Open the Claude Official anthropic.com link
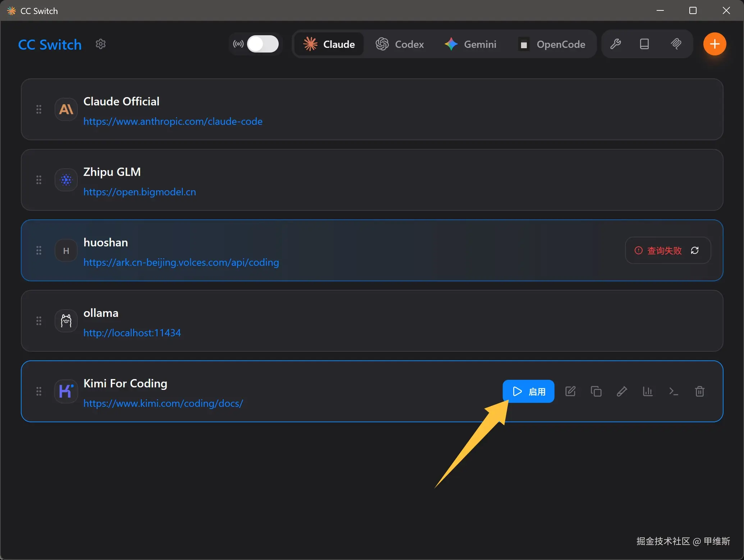Image resolution: width=744 pixels, height=560 pixels. (173, 122)
